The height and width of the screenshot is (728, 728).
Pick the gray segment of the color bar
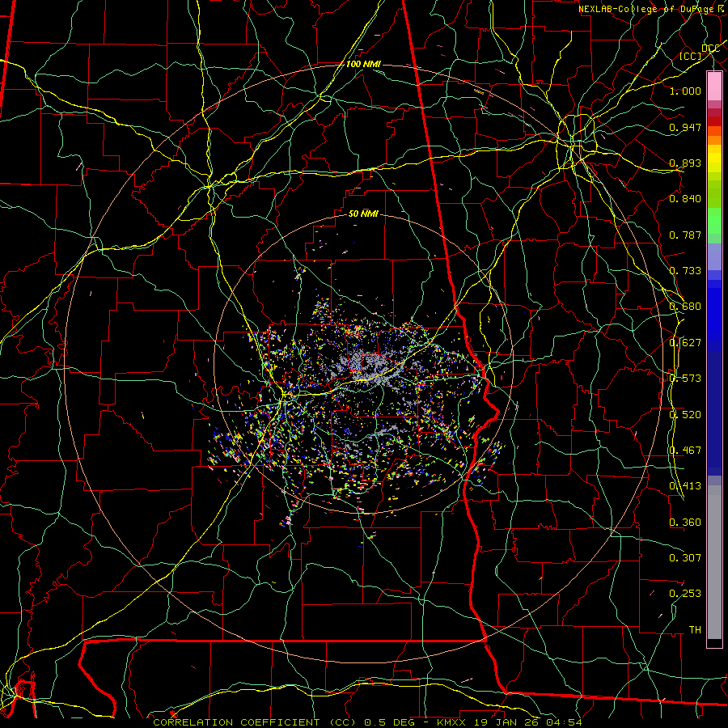tap(714, 562)
